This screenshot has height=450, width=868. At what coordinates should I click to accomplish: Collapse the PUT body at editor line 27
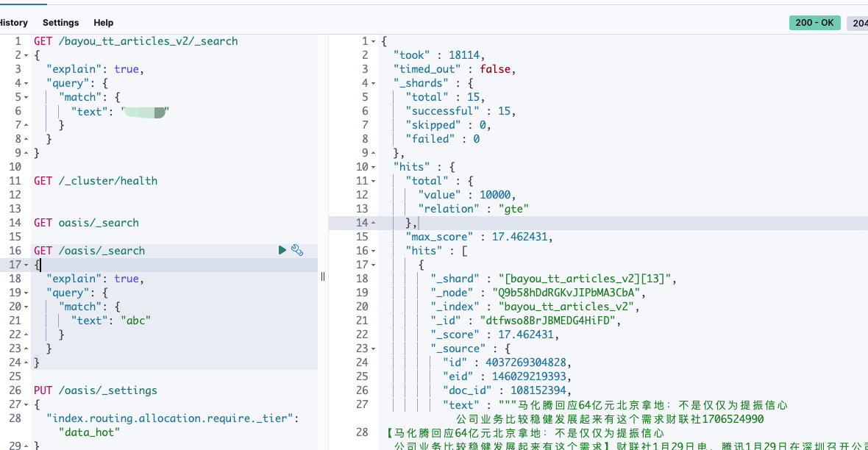click(x=26, y=404)
